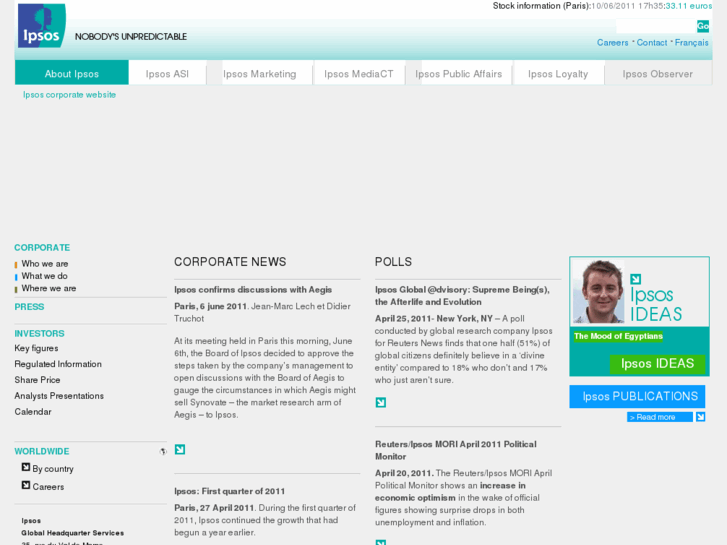The width and height of the screenshot is (727, 545).
Task: Switch to Ipsos MediaCT tab
Action: point(359,73)
